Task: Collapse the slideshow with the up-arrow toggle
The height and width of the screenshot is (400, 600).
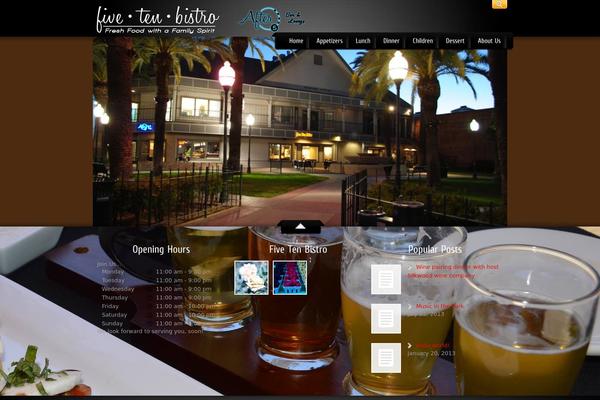Action: point(300,227)
